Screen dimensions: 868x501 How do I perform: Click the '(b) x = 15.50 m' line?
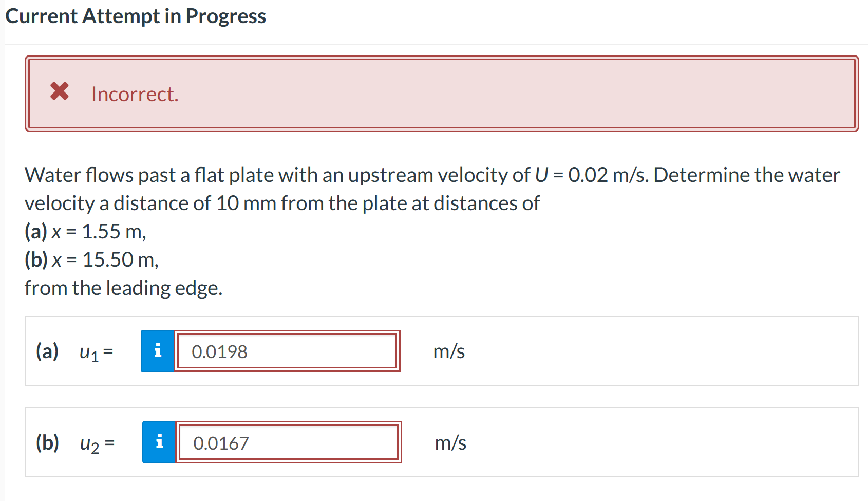[x=92, y=259]
